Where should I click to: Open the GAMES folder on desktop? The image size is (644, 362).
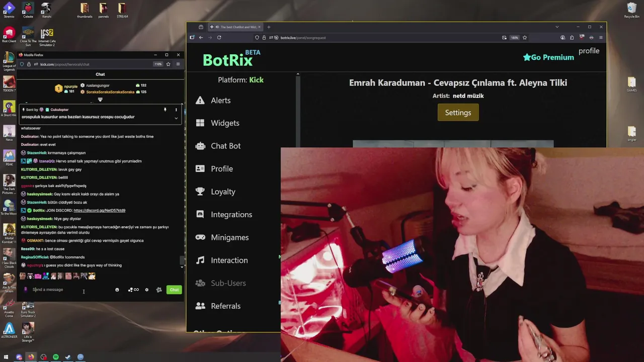(x=631, y=84)
